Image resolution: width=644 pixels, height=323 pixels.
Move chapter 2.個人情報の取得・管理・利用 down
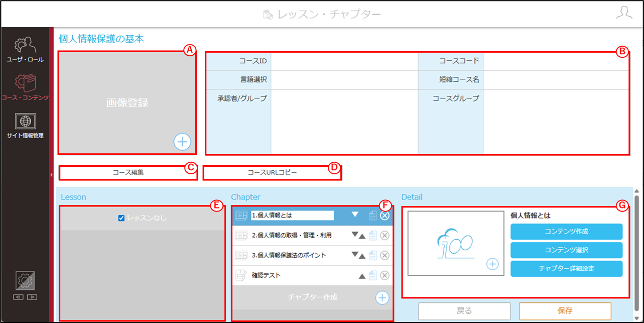tap(355, 234)
